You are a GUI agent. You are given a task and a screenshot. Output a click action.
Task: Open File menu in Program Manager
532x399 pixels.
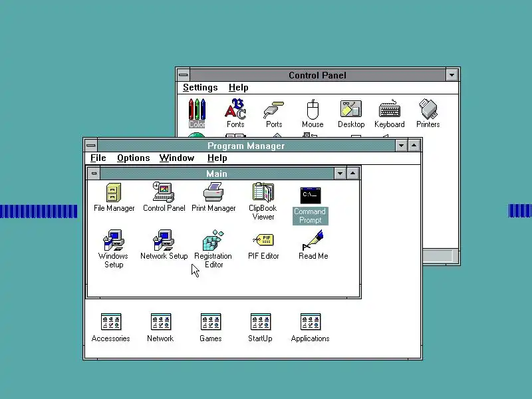(98, 158)
